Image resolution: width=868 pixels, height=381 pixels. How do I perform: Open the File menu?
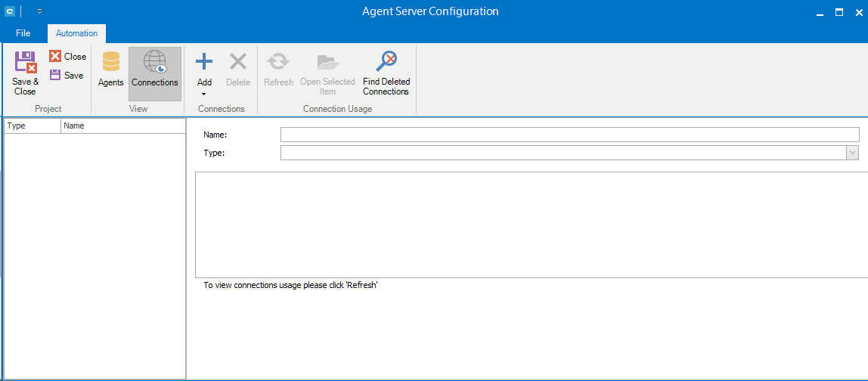tap(23, 33)
